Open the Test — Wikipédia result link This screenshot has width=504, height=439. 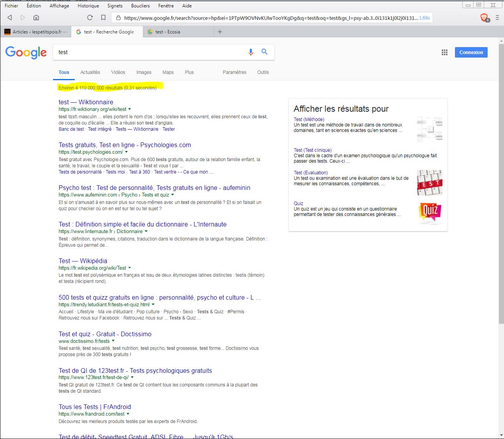[83, 261]
